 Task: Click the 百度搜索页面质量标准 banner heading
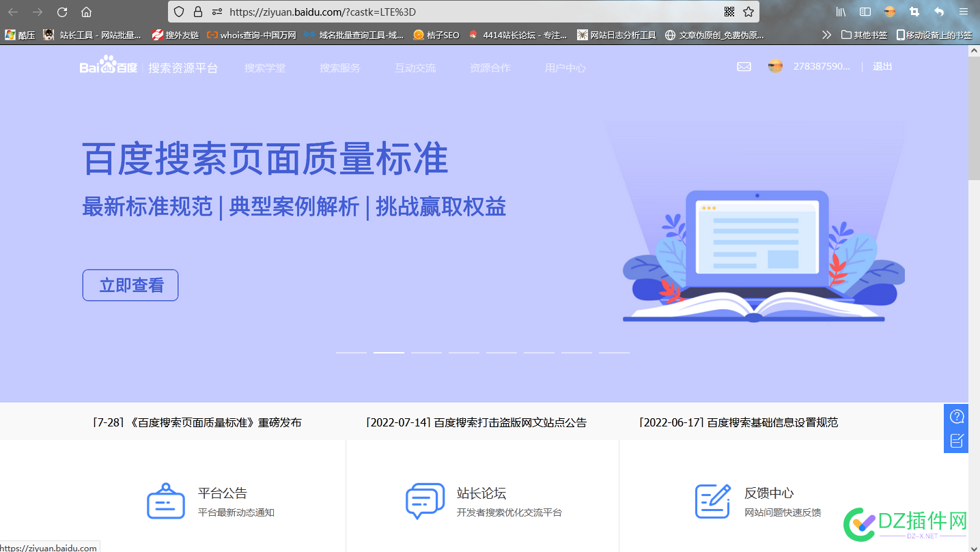(265, 159)
